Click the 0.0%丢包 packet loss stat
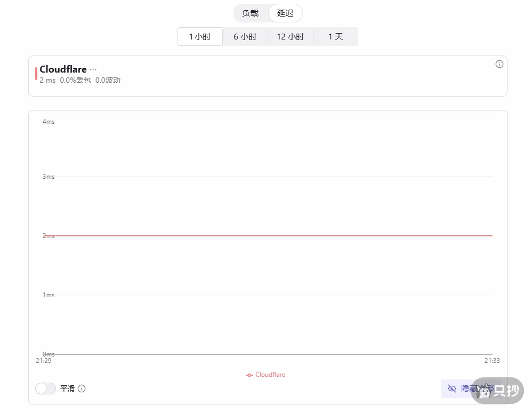 tap(75, 81)
